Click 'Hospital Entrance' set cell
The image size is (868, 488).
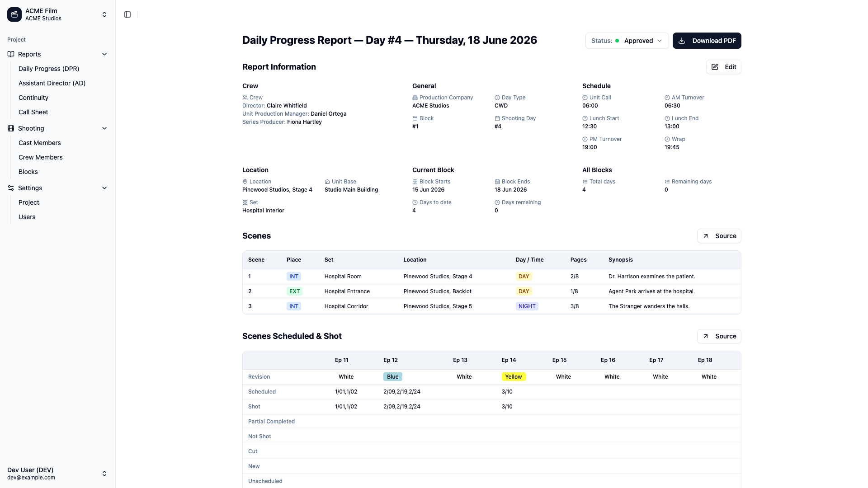(347, 291)
